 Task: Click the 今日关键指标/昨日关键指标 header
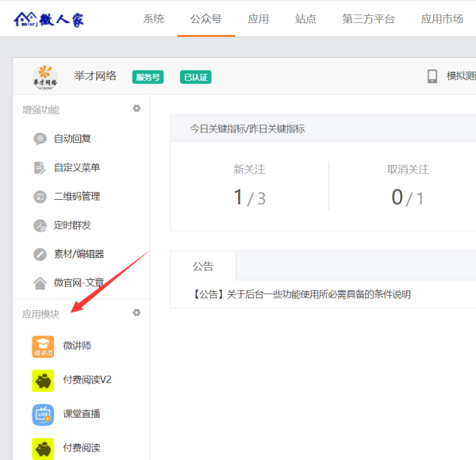pyautogui.click(x=248, y=129)
